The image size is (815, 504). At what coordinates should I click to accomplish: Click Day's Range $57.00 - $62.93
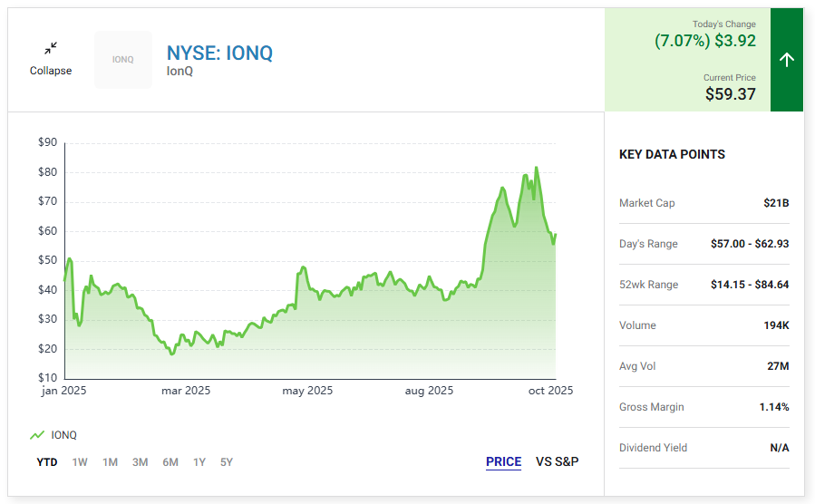750,244
